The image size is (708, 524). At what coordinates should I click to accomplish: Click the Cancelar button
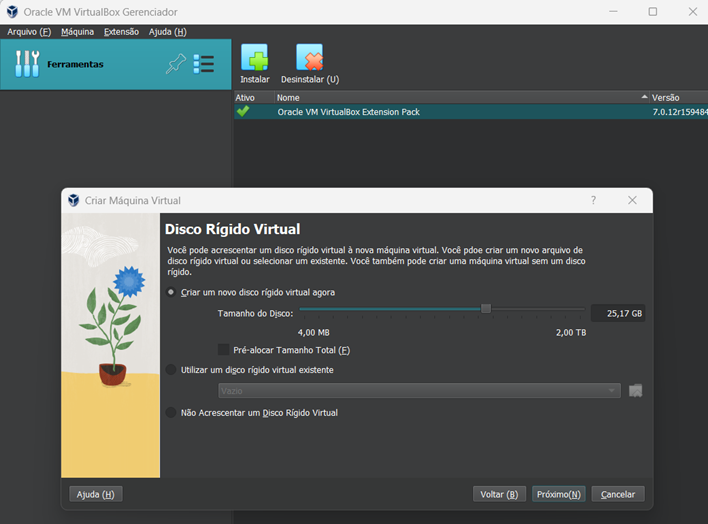click(618, 494)
